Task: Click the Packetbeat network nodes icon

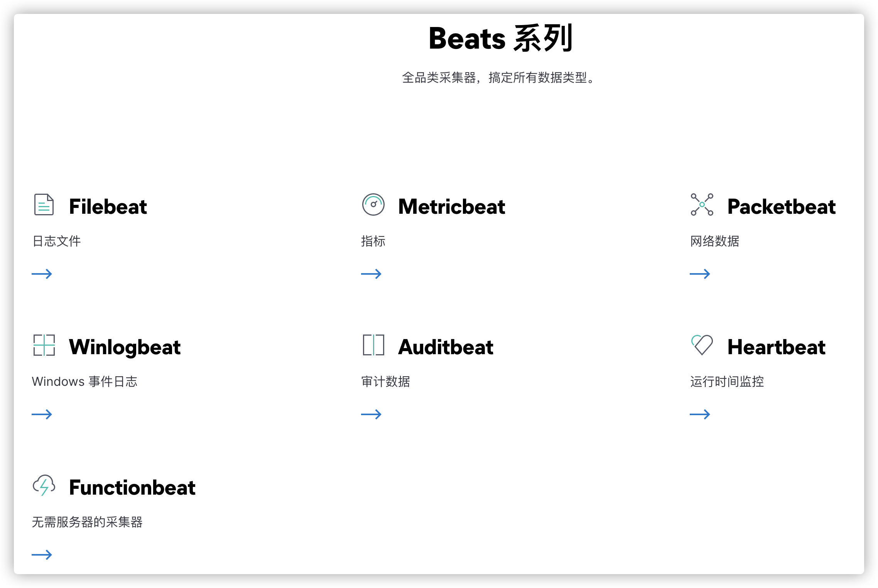Action: click(702, 204)
